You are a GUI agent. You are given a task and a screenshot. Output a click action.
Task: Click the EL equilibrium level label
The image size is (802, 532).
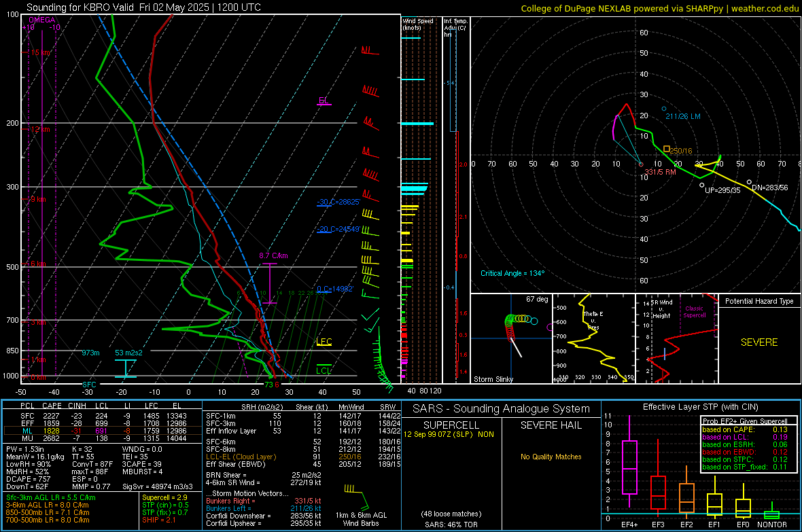[324, 101]
